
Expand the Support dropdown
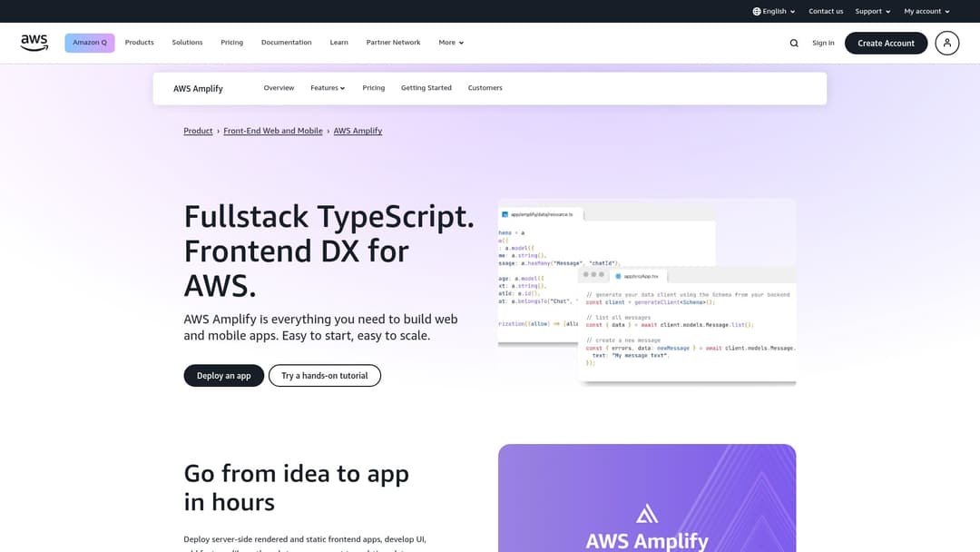coord(873,11)
